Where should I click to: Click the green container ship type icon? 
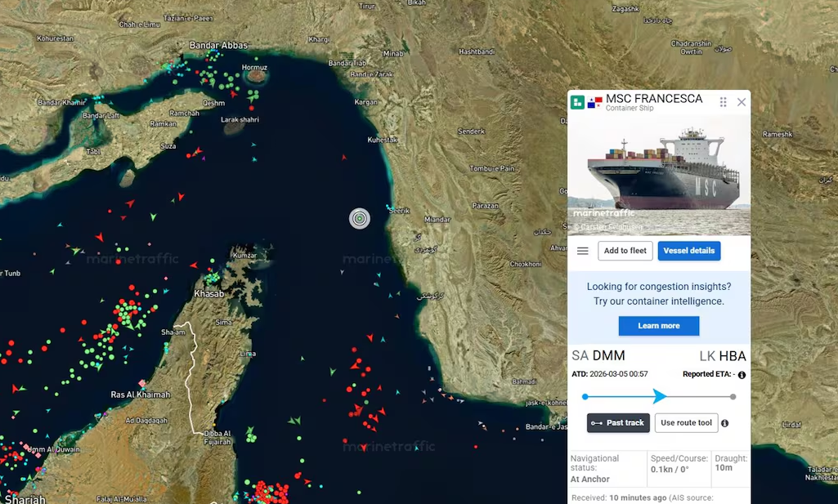(577, 102)
